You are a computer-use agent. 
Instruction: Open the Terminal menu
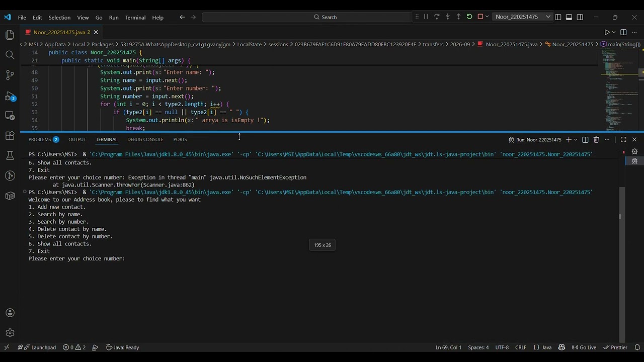[135, 17]
